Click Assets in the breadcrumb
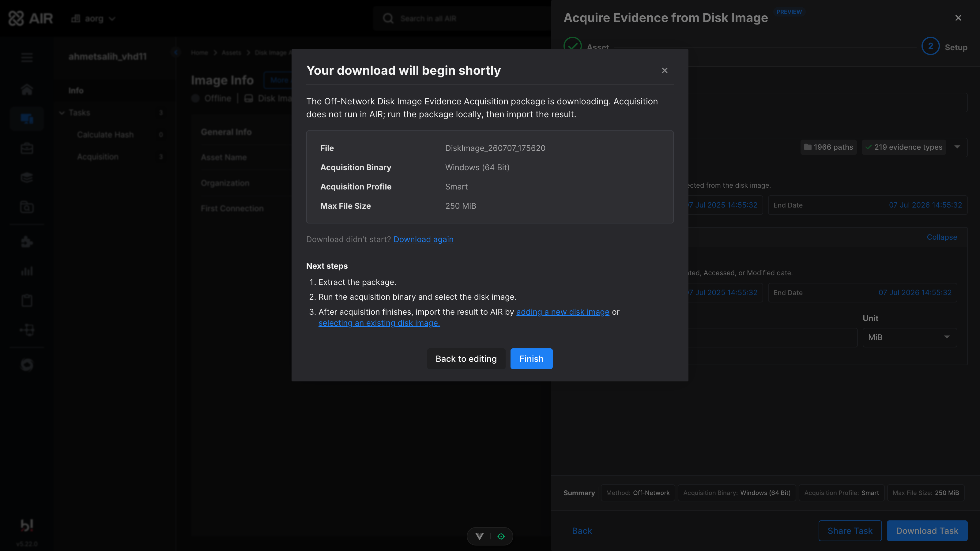The width and height of the screenshot is (980, 551). 231,52
